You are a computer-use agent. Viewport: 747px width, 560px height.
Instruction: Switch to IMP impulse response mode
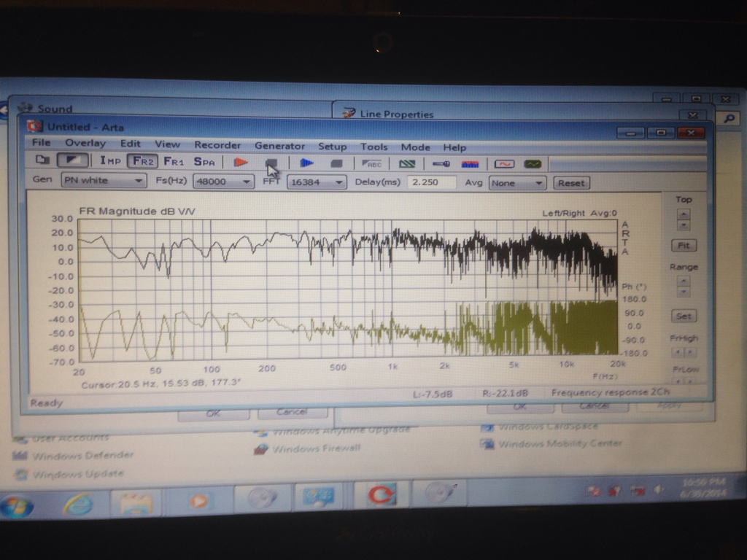pos(110,160)
